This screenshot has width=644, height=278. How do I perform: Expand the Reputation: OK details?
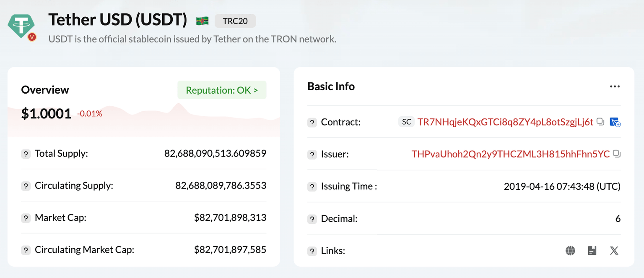click(x=222, y=90)
